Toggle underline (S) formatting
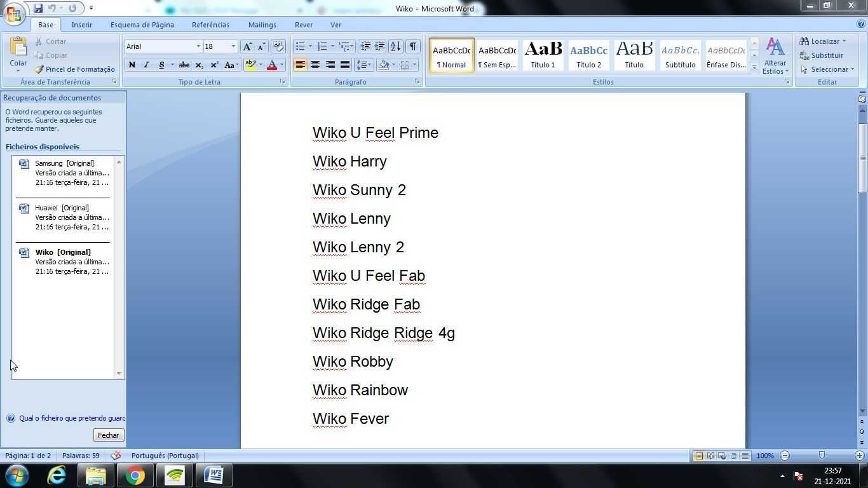 tap(161, 65)
